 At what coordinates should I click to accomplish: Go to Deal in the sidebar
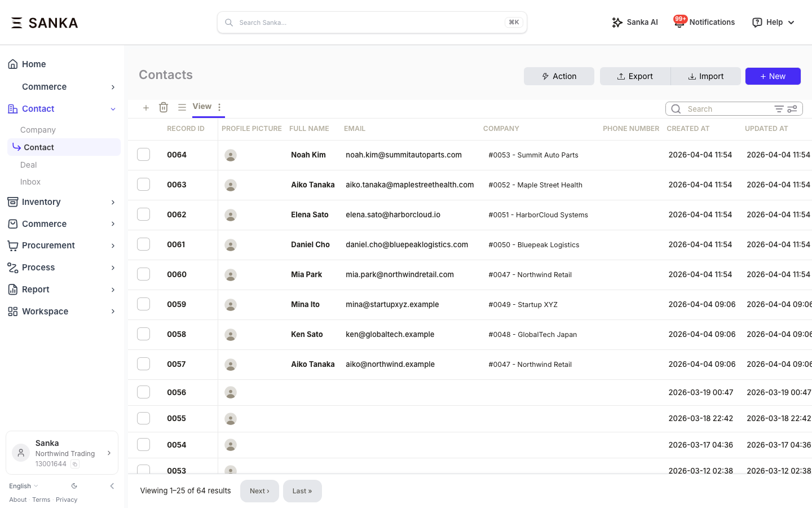pyautogui.click(x=29, y=165)
